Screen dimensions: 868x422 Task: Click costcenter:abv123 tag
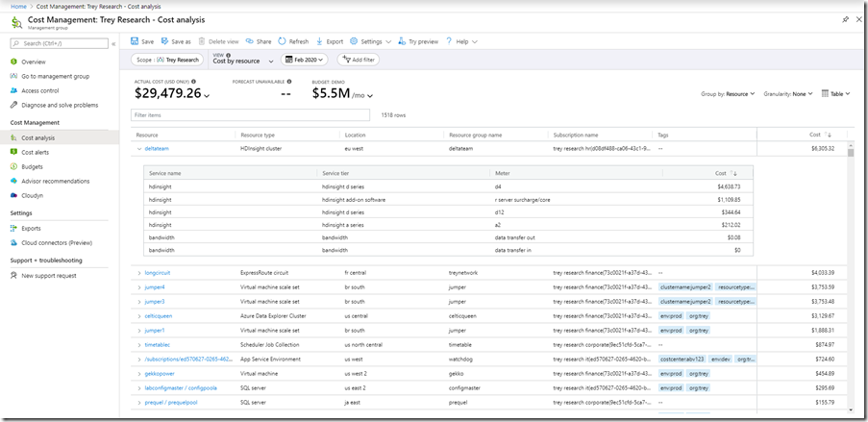[x=682, y=360]
